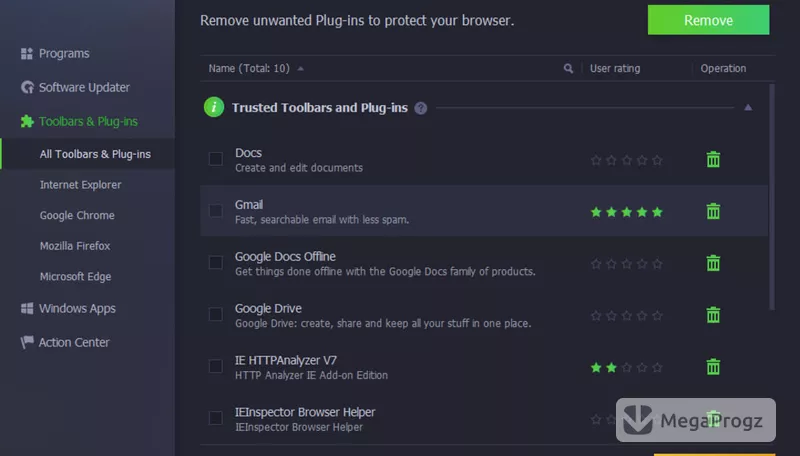Click help question mark beside Trusted Toolbars
Viewport: 800px width, 456px height.
(420, 108)
